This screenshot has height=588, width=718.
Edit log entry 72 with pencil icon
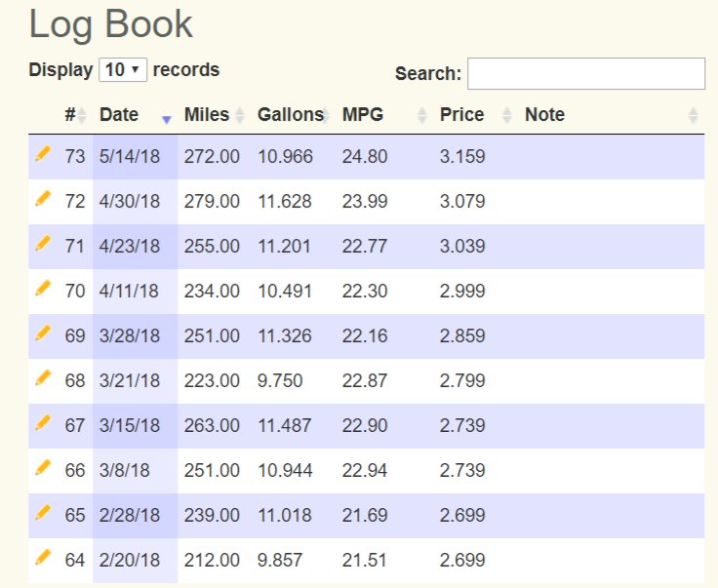tap(43, 199)
